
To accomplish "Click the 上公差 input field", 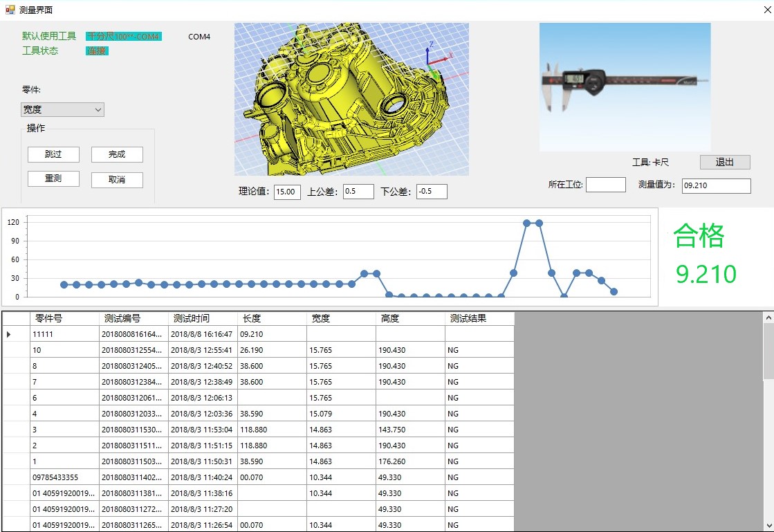I will 358,192.
